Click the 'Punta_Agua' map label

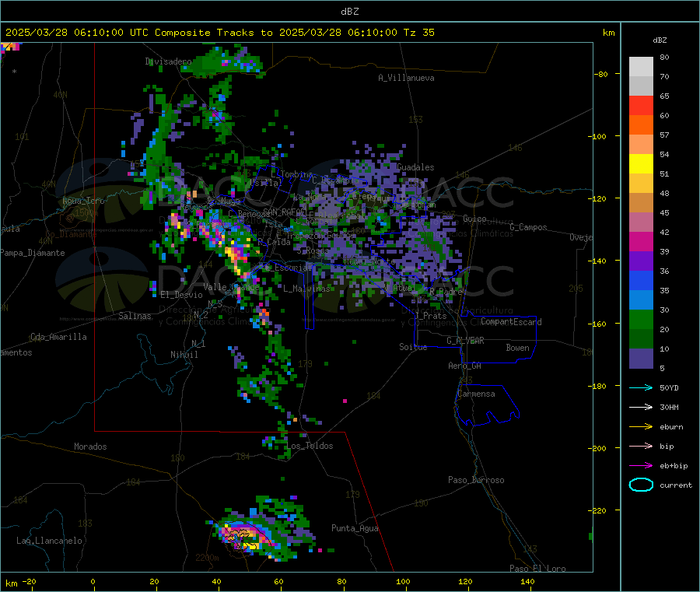click(355, 528)
